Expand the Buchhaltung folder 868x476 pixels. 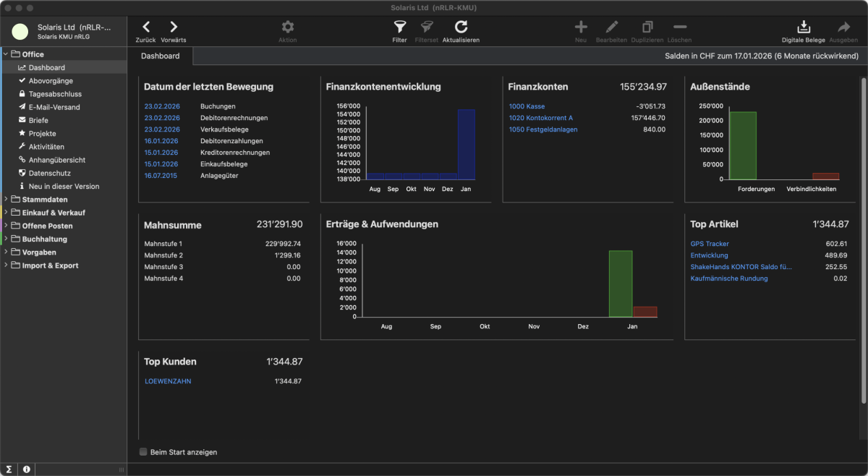point(7,239)
